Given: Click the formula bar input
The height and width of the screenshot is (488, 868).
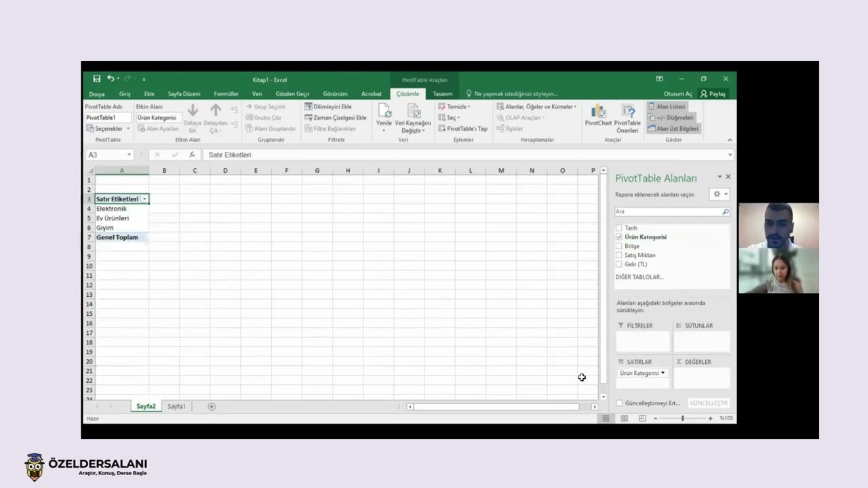Looking at the screenshot, I should [468, 155].
